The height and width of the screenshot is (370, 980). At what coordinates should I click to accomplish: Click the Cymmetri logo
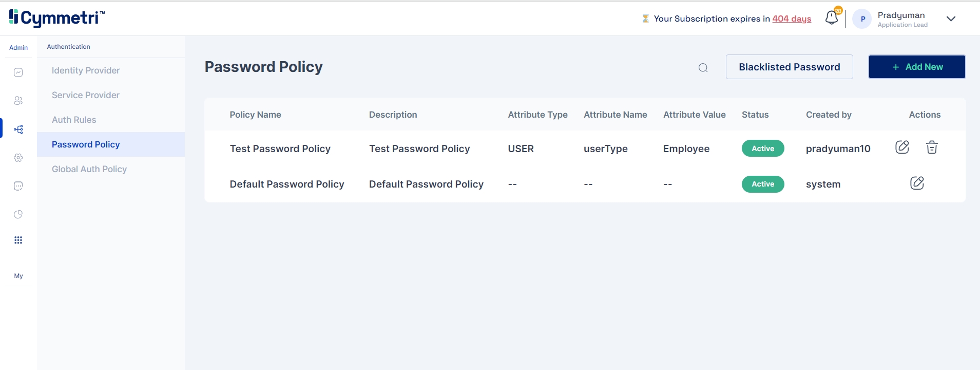point(56,18)
